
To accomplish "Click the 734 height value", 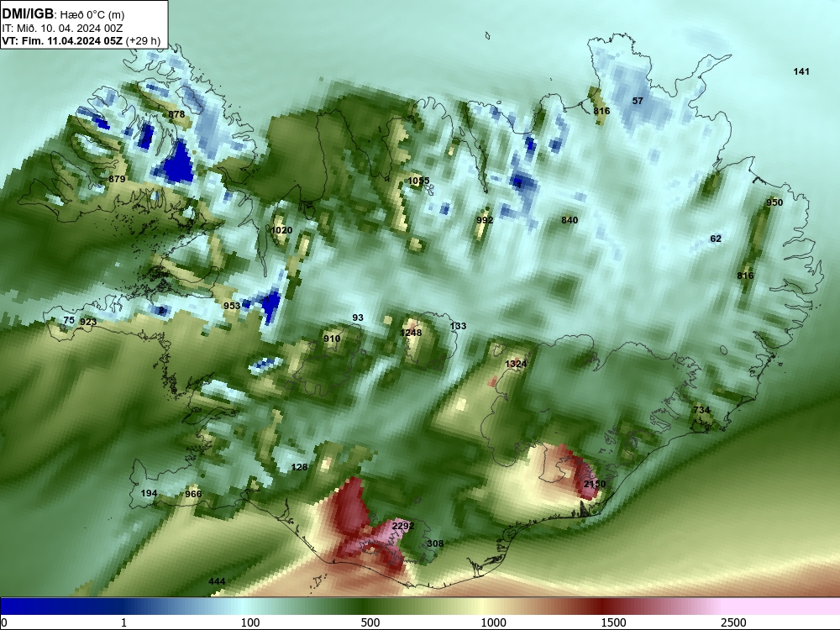I will [x=701, y=410].
